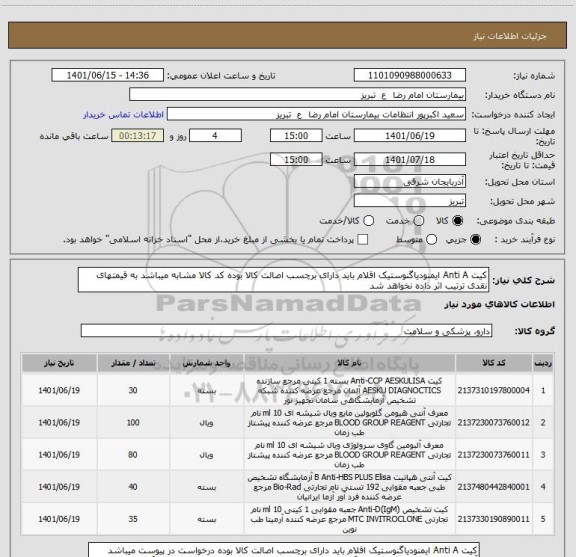The width and height of the screenshot is (576, 557).
Task: Click the public announcement date field
Action: tap(108, 75)
